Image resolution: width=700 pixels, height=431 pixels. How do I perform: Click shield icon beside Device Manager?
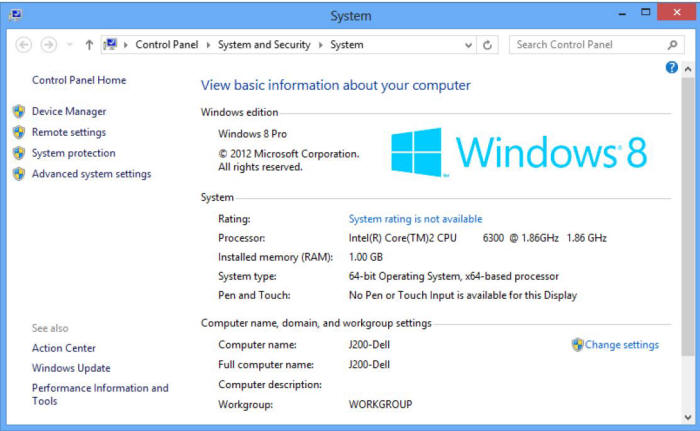click(19, 111)
